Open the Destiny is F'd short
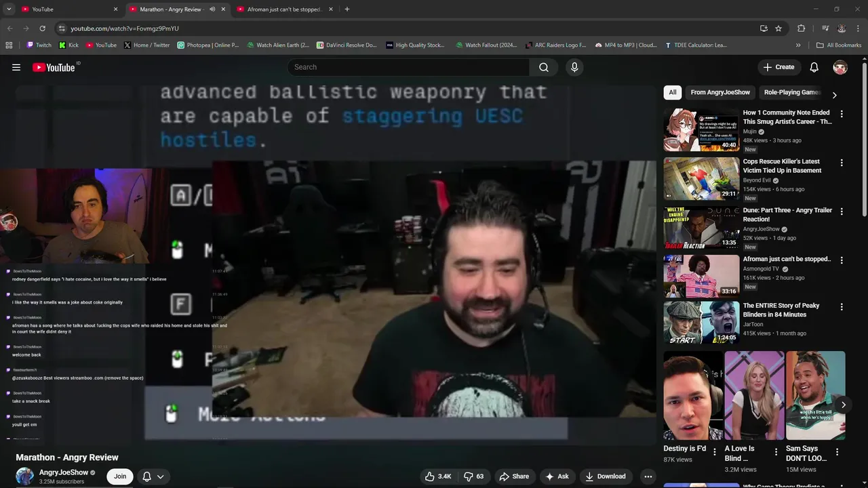868x488 pixels. click(693, 395)
